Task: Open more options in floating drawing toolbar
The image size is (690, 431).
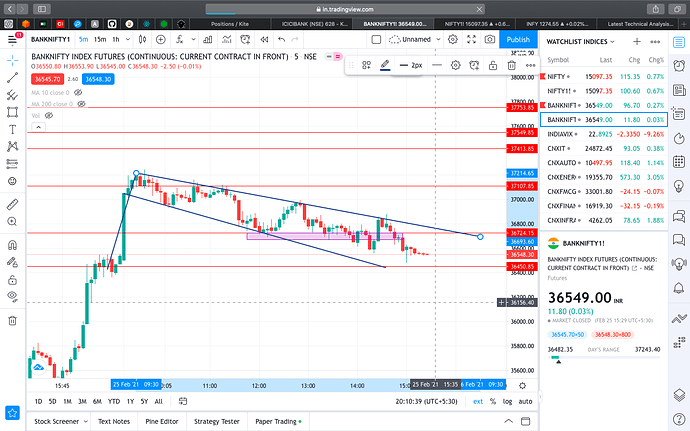Action: coord(530,65)
